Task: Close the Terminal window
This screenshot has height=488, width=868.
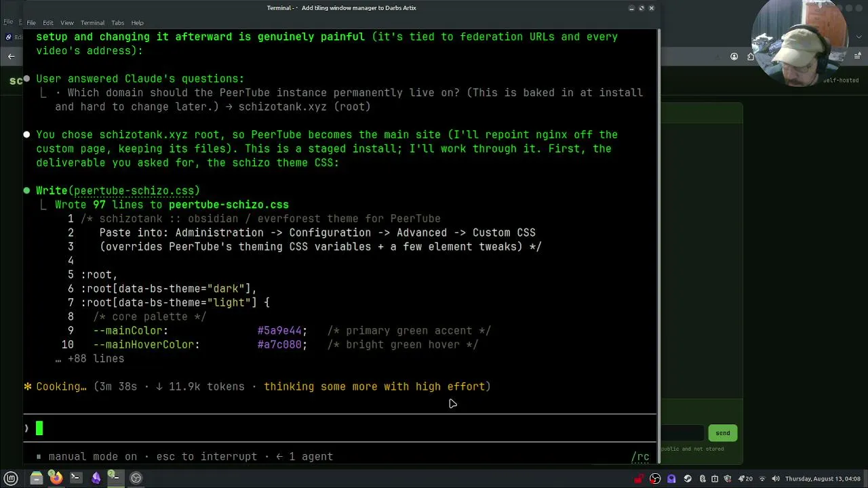Action: click(652, 8)
